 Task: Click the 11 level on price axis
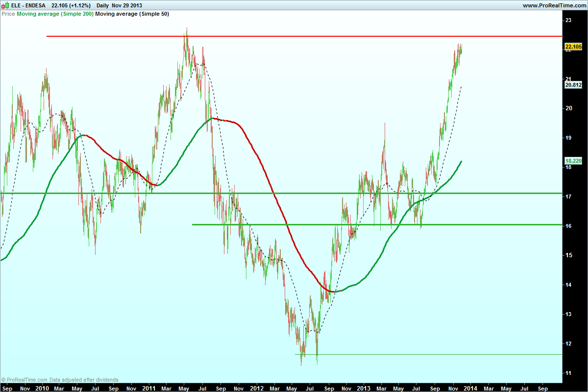point(568,373)
